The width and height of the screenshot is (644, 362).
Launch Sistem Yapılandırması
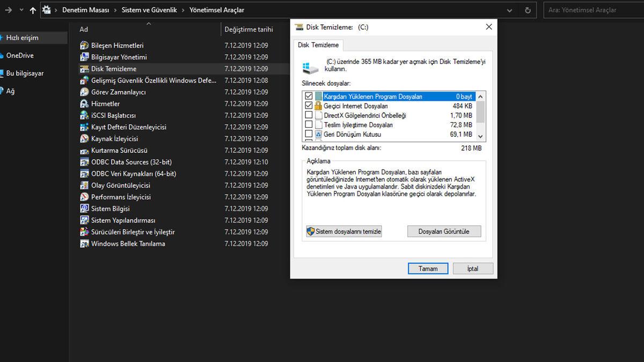(x=123, y=220)
